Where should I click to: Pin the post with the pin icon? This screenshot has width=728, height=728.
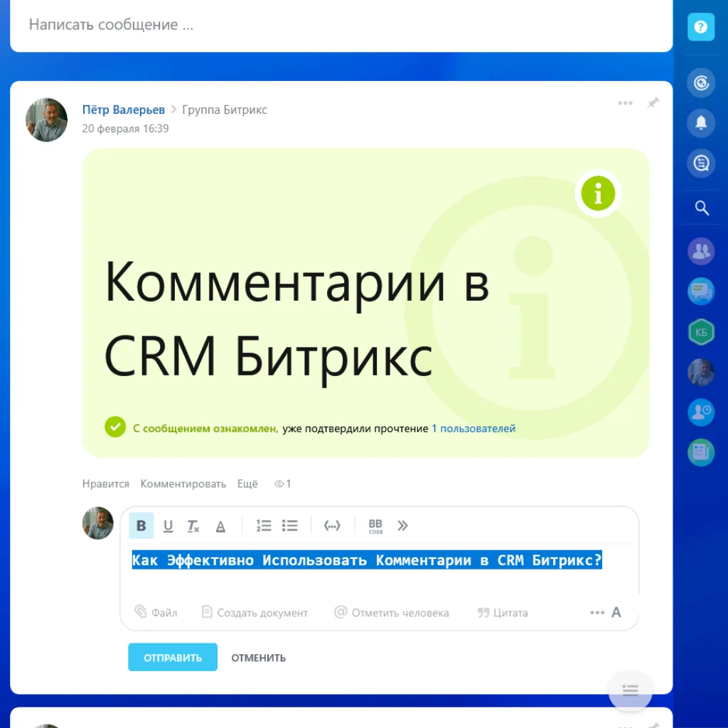(x=653, y=103)
